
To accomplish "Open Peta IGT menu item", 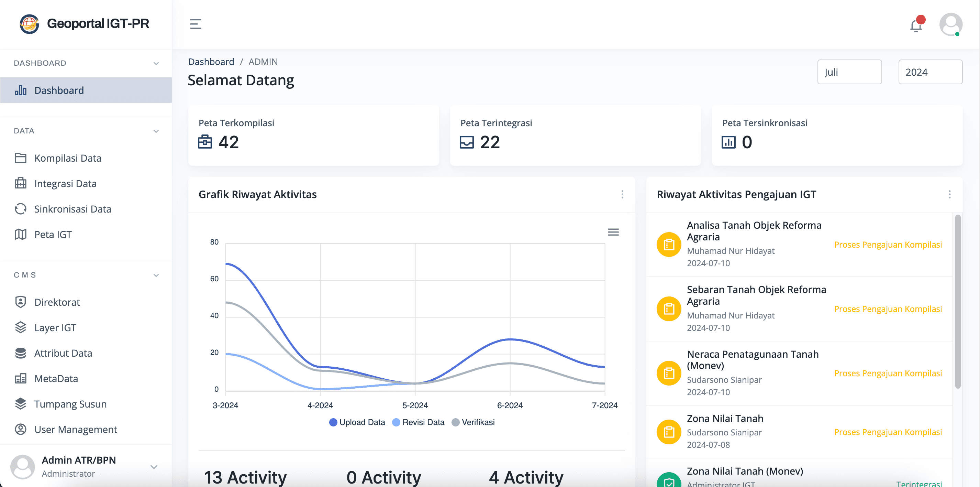I will (86, 235).
